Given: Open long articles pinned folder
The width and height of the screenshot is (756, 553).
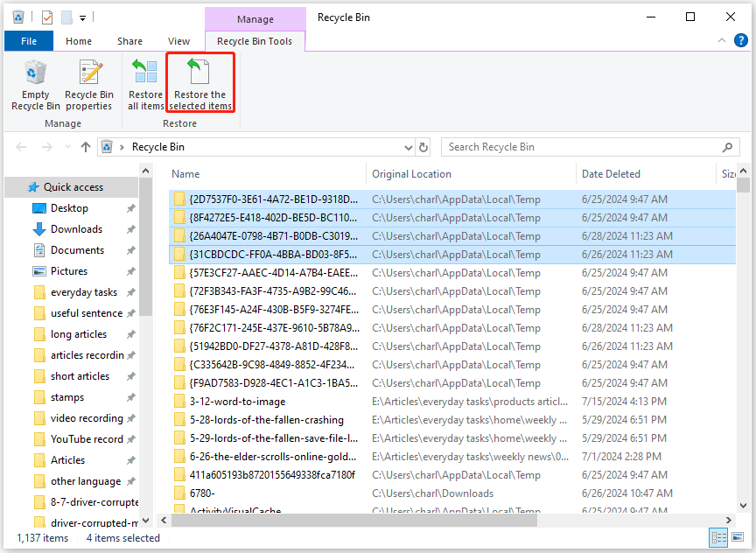Looking at the screenshot, I should click(x=79, y=334).
